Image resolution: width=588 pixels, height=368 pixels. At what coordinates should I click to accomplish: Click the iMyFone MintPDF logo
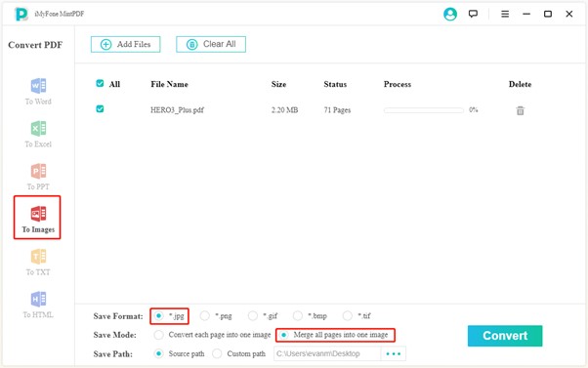21,15
